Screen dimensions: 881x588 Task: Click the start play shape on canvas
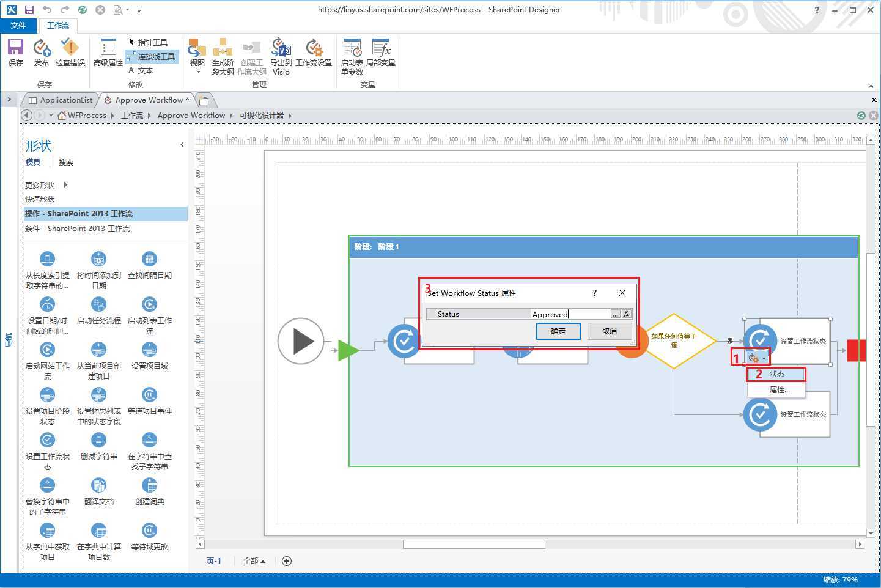[x=300, y=341]
